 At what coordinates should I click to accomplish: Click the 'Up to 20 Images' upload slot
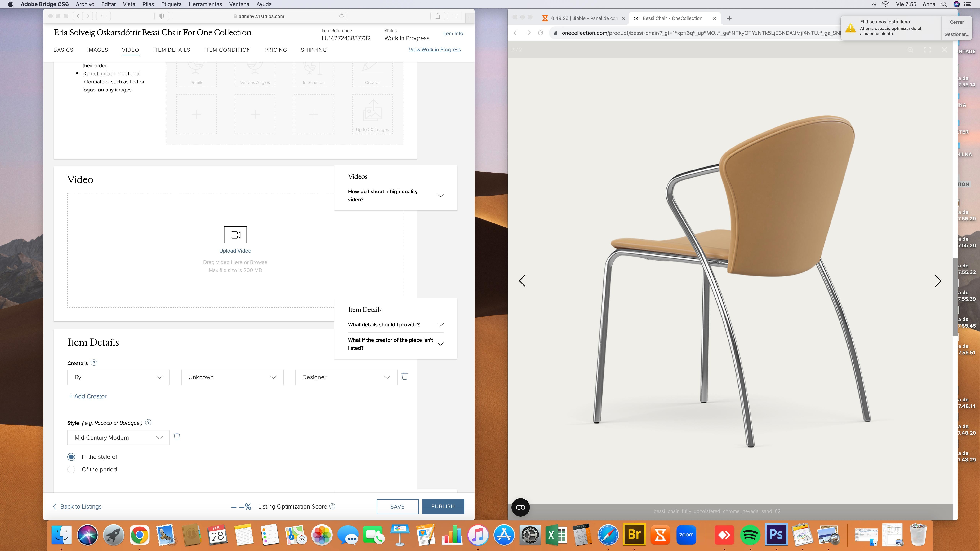[x=372, y=114]
